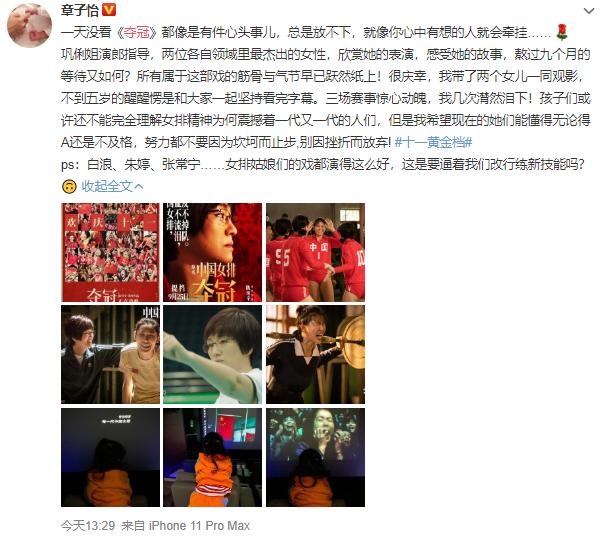The height and width of the screenshot is (539, 602).
Task: Open the post options chevron menu
Action: [589, 11]
